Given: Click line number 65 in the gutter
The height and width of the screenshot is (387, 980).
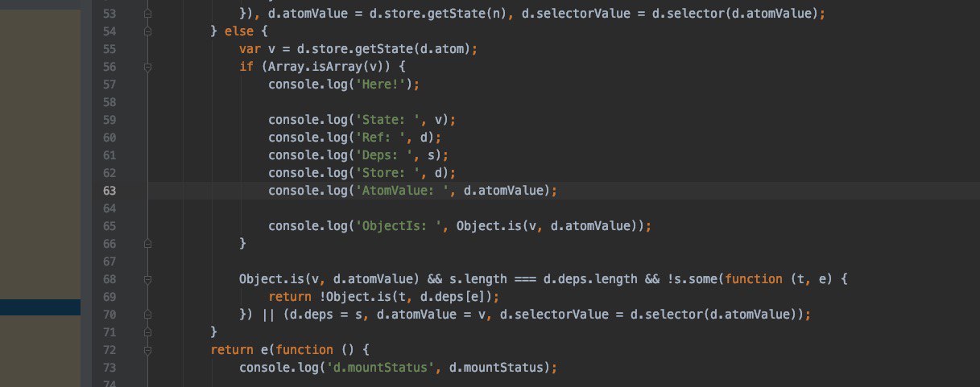Looking at the screenshot, I should [110, 226].
